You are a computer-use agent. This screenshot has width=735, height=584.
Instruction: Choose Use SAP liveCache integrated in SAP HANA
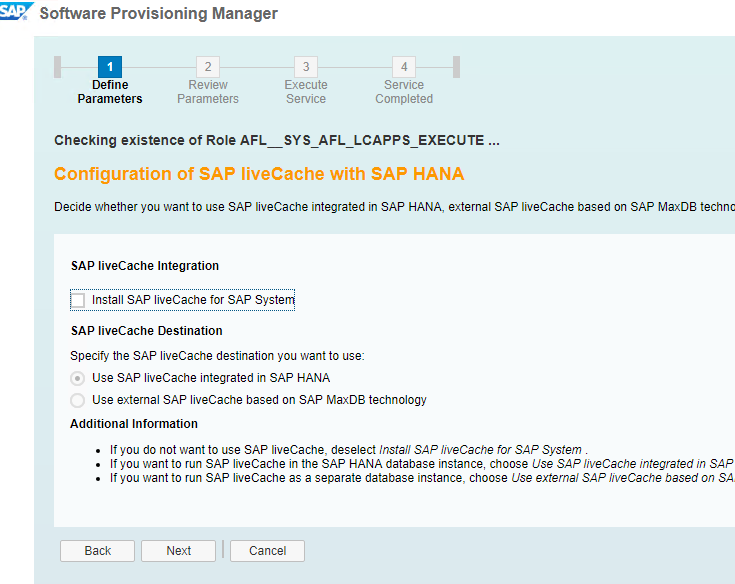pos(77,378)
